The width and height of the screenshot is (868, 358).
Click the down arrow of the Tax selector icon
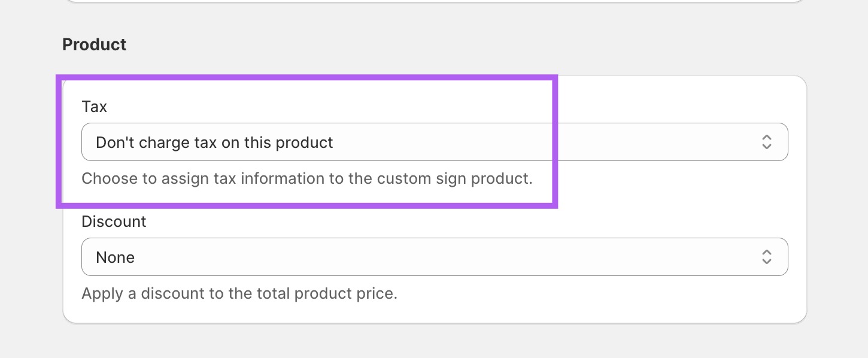pos(766,147)
